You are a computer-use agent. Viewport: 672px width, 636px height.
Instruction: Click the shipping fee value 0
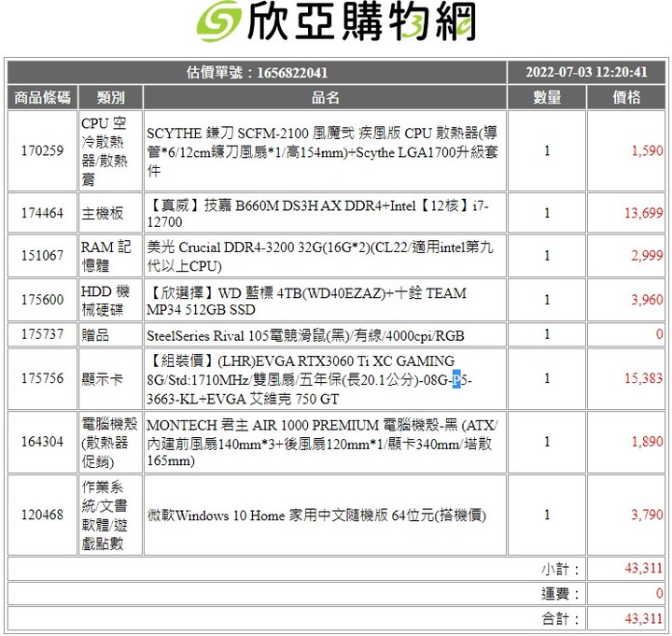(x=660, y=594)
